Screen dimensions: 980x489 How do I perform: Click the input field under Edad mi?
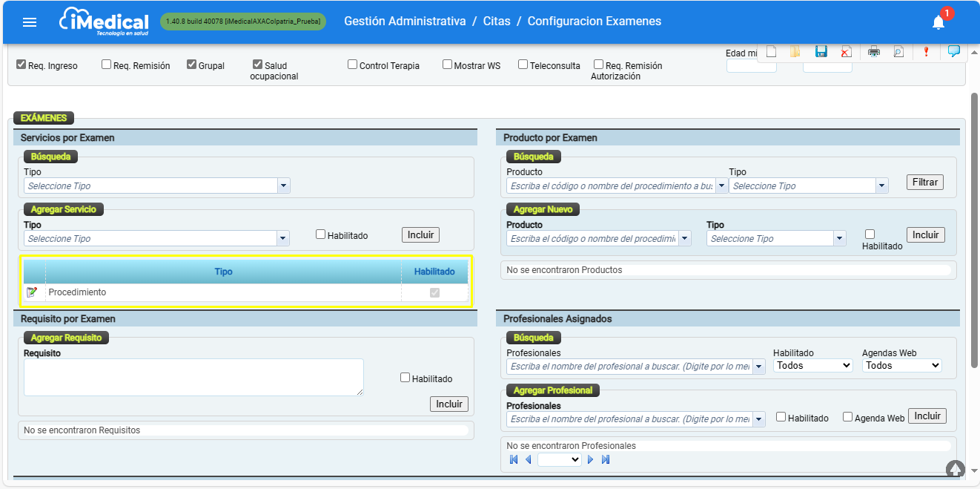coord(751,65)
